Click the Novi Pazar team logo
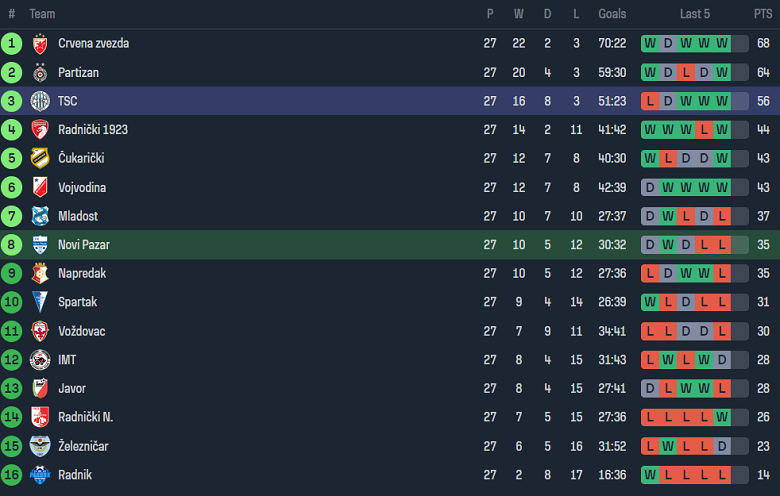780x496 pixels. (x=40, y=245)
